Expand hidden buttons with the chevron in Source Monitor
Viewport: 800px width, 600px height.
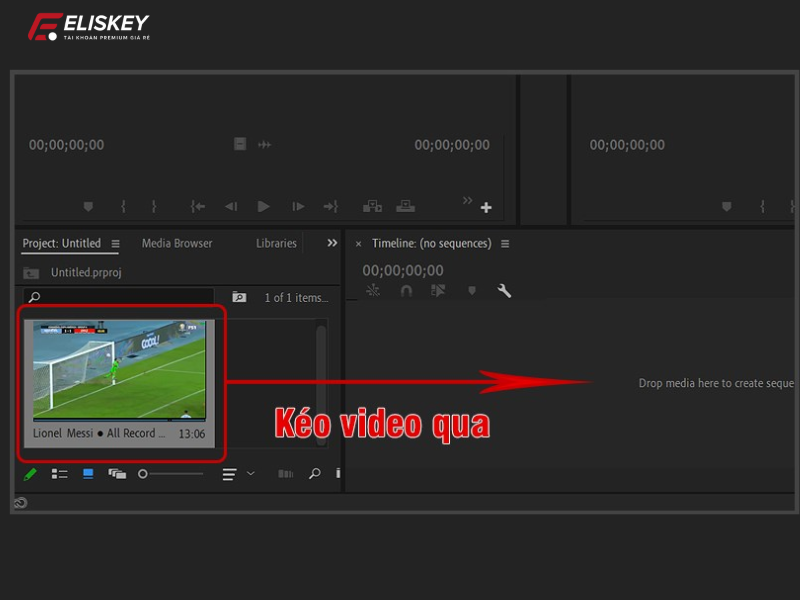(465, 198)
